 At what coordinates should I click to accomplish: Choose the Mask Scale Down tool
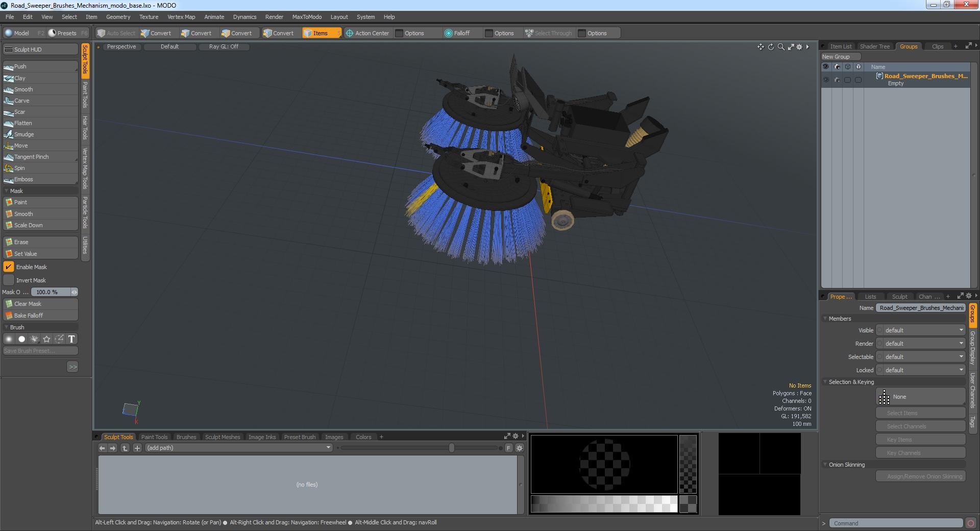pos(40,225)
